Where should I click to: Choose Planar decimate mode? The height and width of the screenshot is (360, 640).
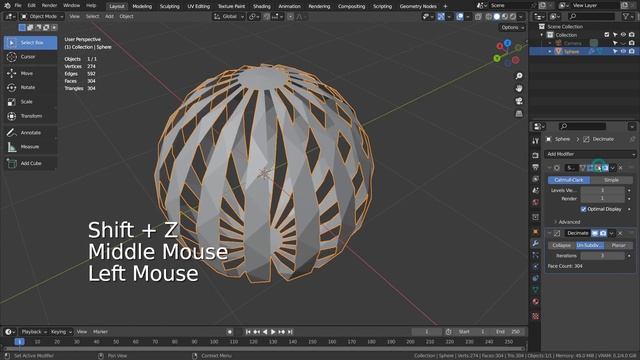pyautogui.click(x=618, y=245)
